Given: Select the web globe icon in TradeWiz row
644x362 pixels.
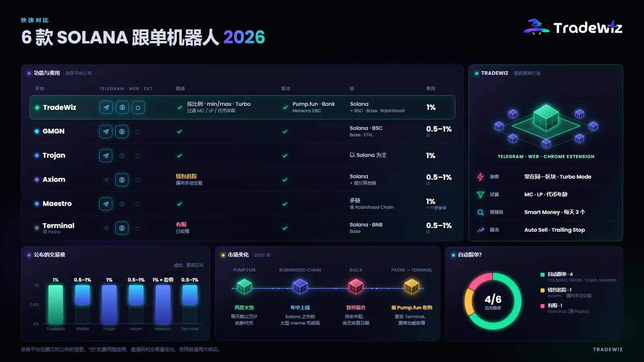Looking at the screenshot, I should click(122, 107).
